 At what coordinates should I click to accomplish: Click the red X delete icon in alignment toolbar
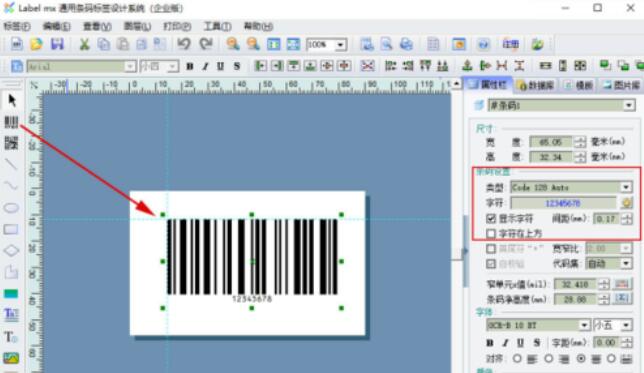(x=367, y=66)
